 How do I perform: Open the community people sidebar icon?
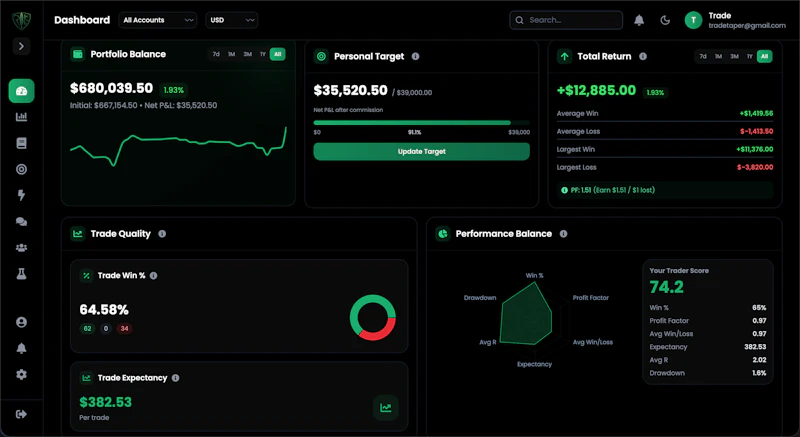(x=21, y=248)
